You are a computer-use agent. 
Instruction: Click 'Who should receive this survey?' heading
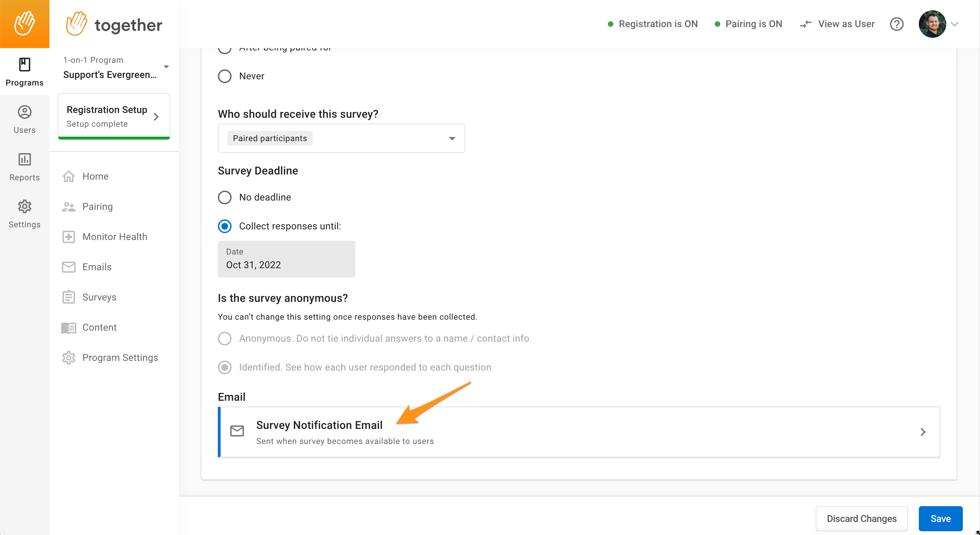(298, 114)
